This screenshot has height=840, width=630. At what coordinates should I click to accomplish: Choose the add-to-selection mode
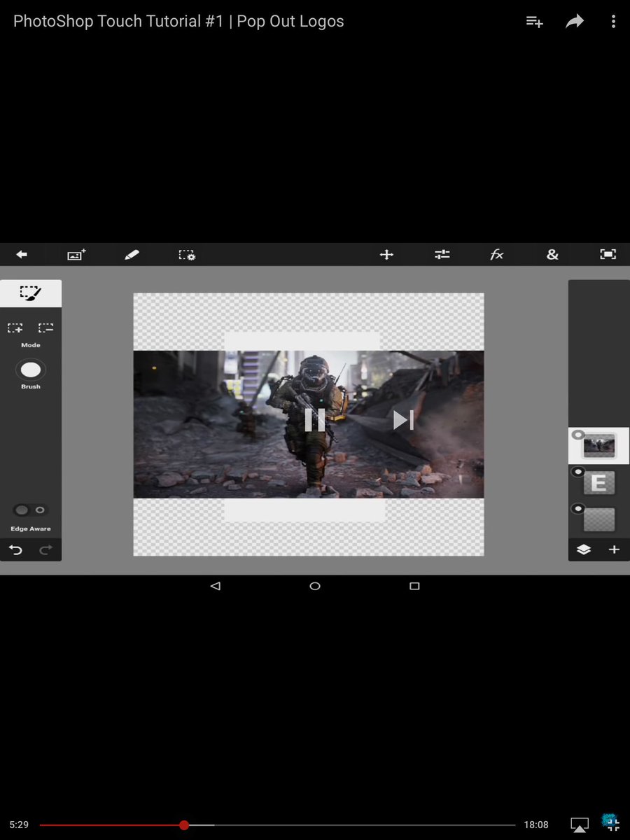click(x=15, y=328)
